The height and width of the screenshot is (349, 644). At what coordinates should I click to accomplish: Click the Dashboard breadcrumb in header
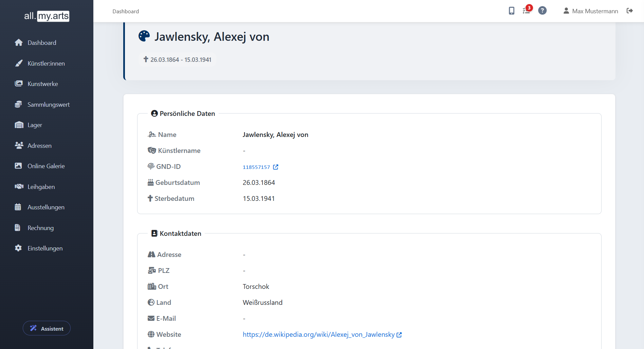(126, 11)
